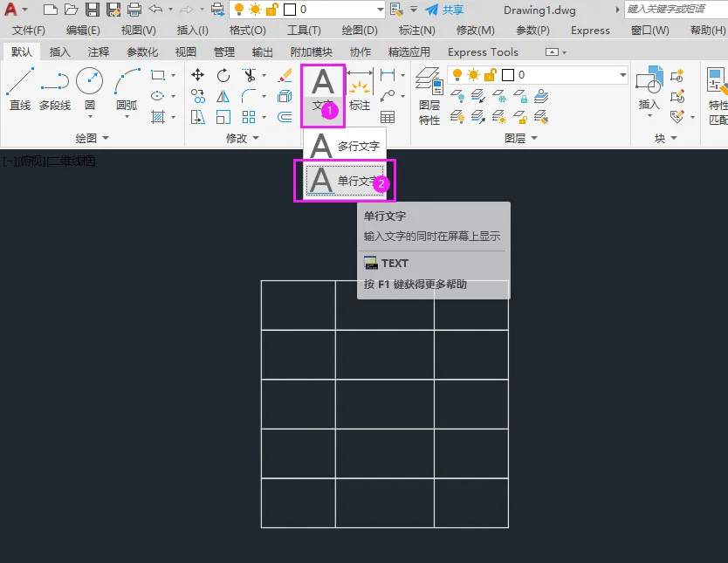This screenshot has height=563, width=728.
Task: Open the 格式(O) menu
Action: coord(247,31)
